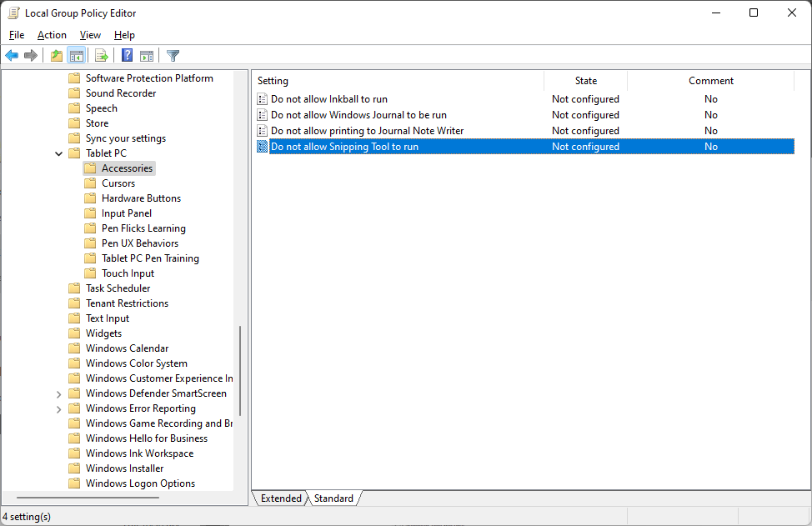812x526 pixels.
Task: Switch to the Extended tab
Action: (281, 498)
